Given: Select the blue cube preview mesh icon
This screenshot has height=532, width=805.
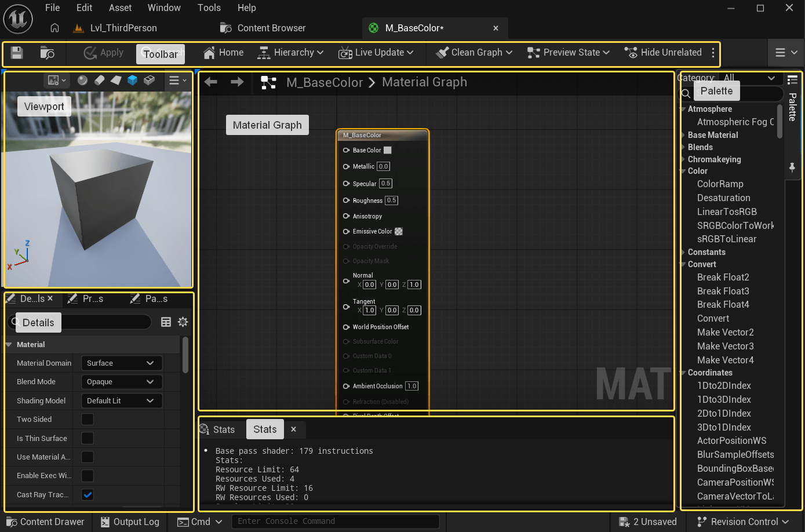Looking at the screenshot, I should click(x=132, y=80).
